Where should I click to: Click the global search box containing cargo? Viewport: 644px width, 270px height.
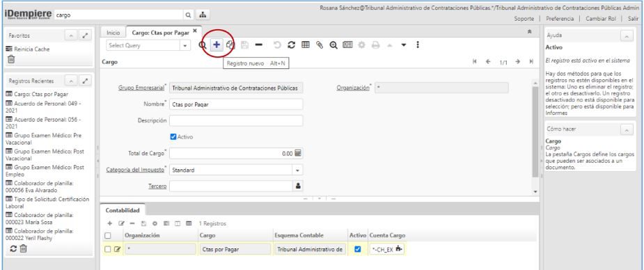click(x=118, y=15)
